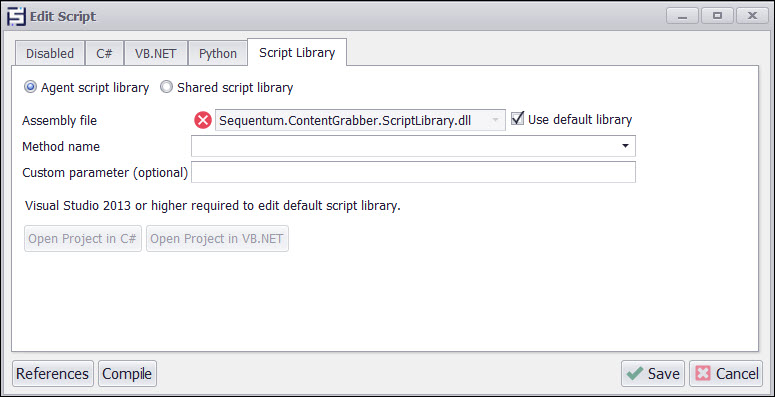The image size is (775, 397).
Task: Click the red error icon beside Assembly file
Action: click(x=203, y=120)
